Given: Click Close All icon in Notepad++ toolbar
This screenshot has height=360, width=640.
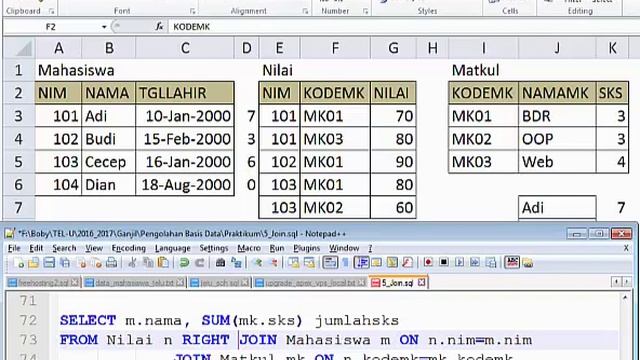Looking at the screenshot, I should coord(96,262).
